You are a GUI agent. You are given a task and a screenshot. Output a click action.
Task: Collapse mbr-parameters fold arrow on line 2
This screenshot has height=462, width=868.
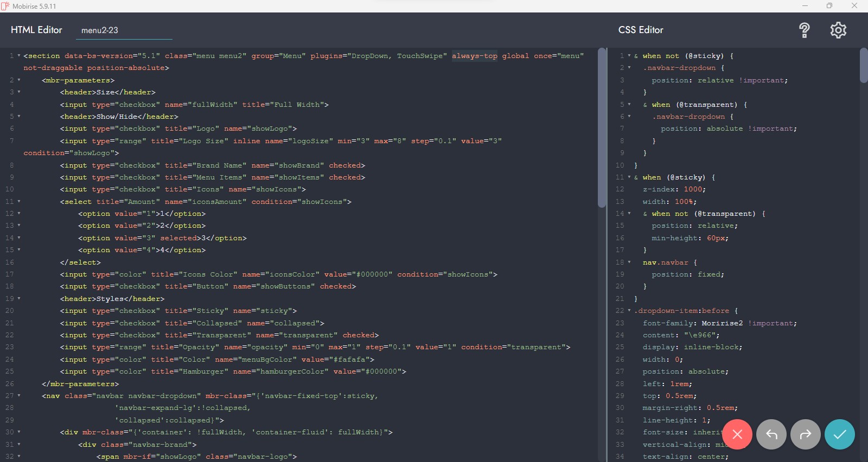click(19, 80)
